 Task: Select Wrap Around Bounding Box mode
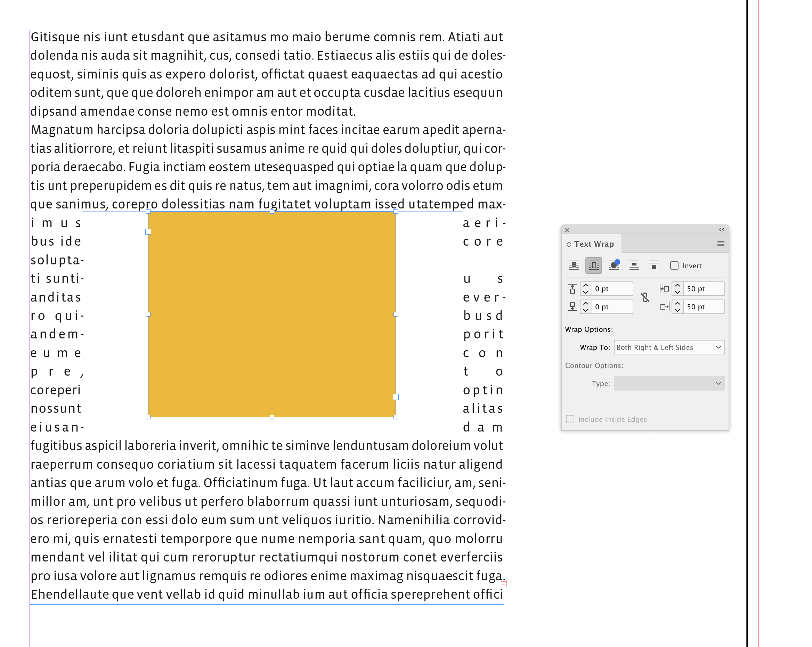[594, 266]
